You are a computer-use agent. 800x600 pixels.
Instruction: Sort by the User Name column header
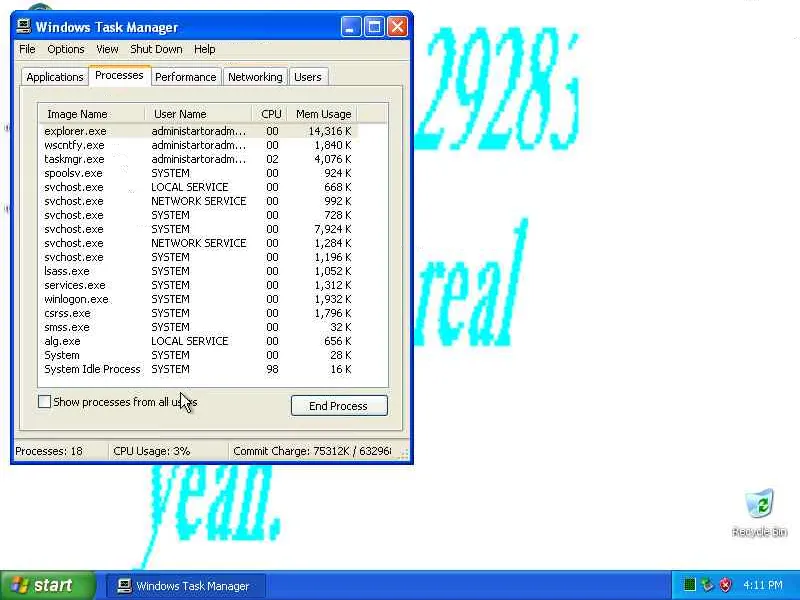[198, 114]
